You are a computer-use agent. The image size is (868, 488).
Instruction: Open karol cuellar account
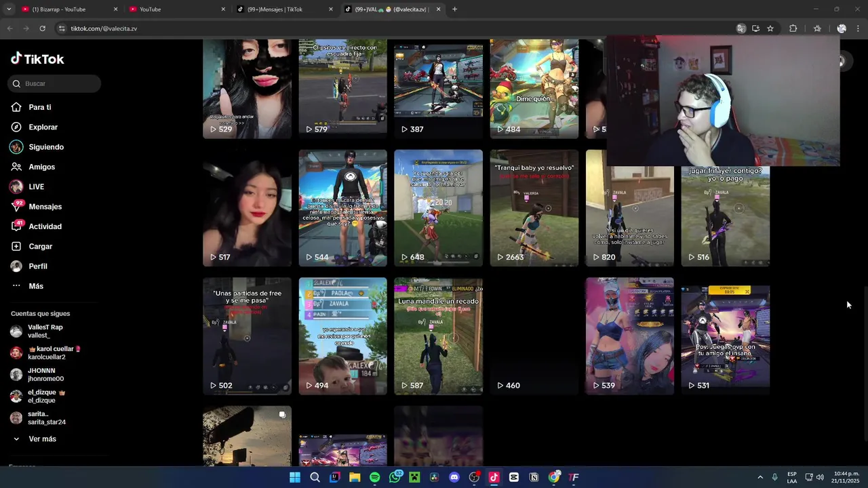point(46,353)
